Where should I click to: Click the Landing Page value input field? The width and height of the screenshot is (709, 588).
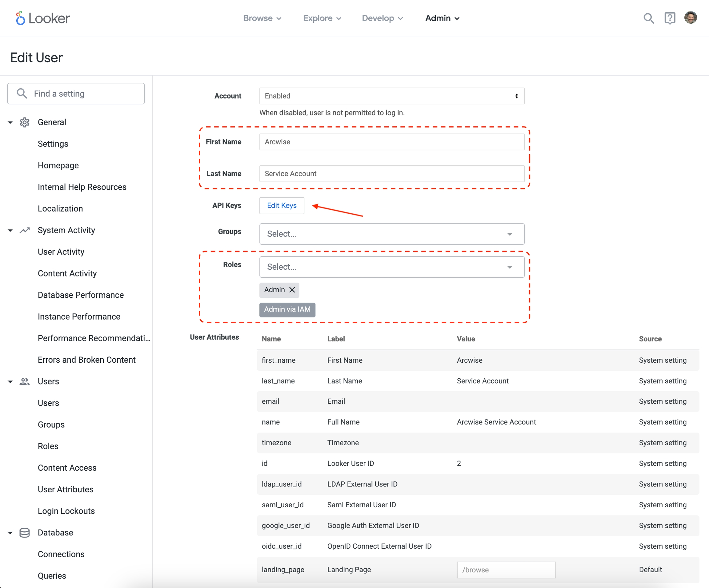506,570
